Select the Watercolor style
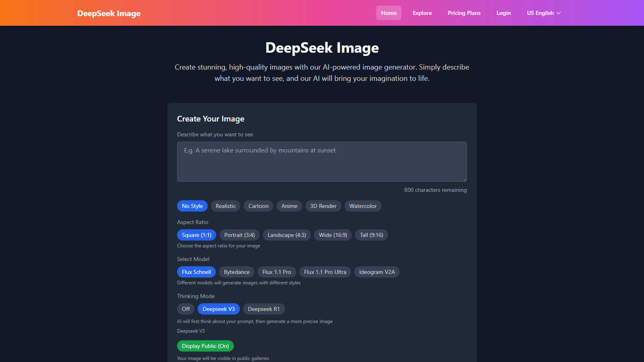Viewport: 644px width, 362px height. [x=363, y=206]
